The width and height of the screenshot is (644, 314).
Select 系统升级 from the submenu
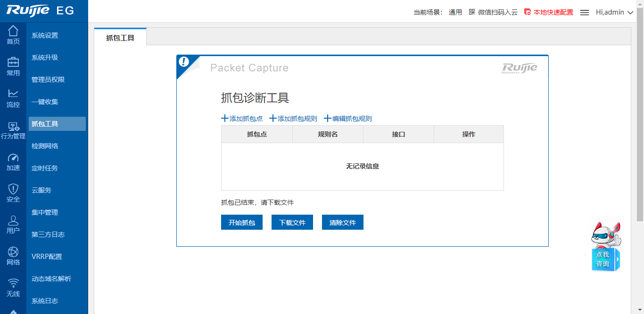pyautogui.click(x=45, y=57)
